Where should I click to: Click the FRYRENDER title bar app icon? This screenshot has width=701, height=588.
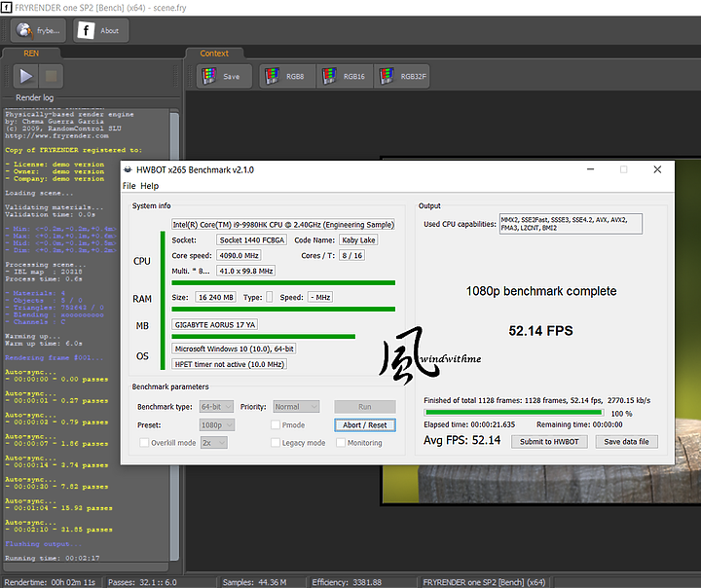click(x=6, y=8)
